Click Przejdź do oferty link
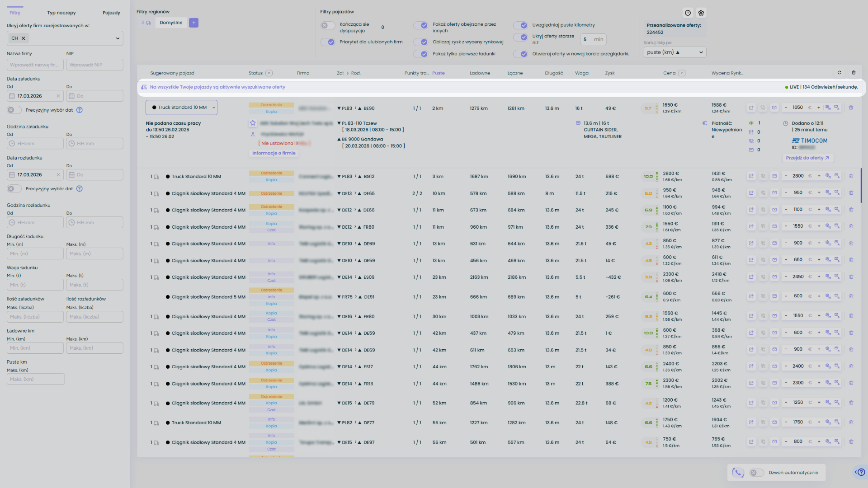This screenshot has height=488, width=868. coord(807,158)
